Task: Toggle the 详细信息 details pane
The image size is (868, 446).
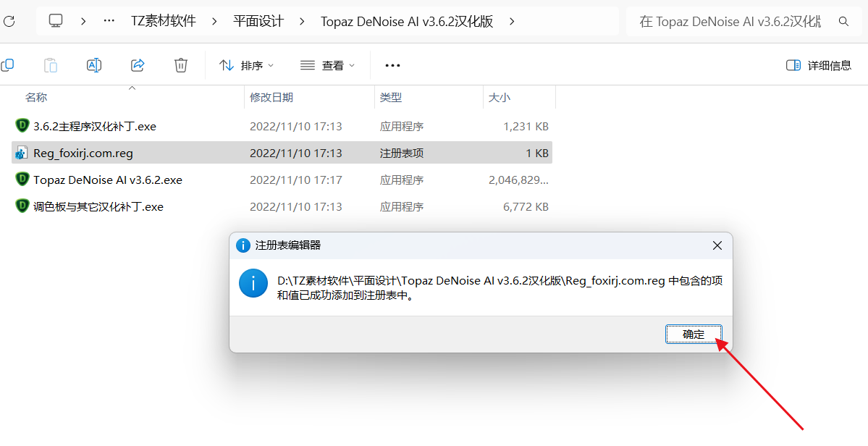Action: click(819, 65)
